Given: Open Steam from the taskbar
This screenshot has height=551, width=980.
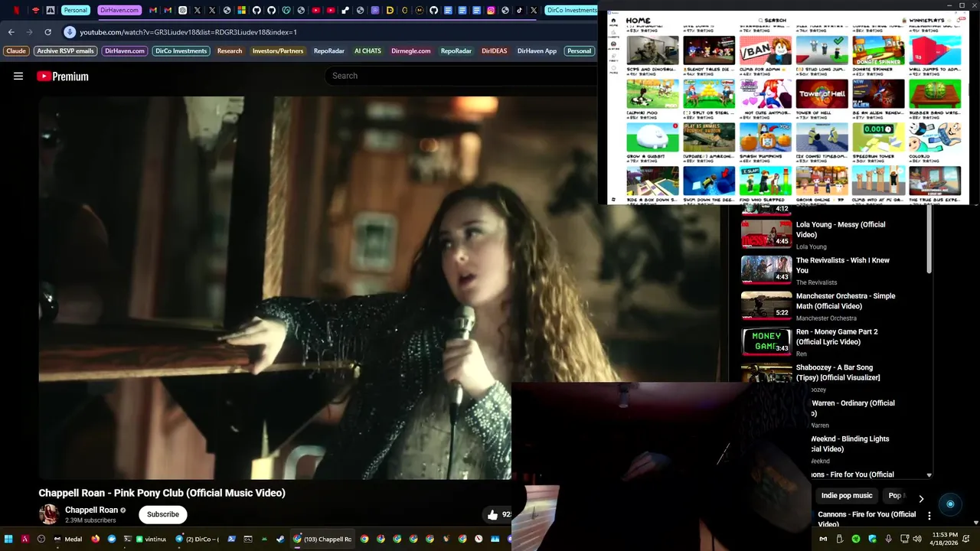Looking at the screenshot, I should (280, 539).
